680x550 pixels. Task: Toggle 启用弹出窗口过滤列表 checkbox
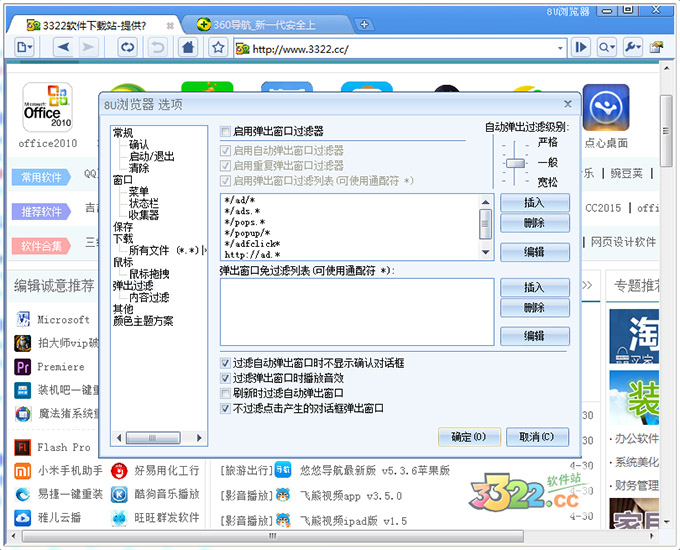point(225,181)
